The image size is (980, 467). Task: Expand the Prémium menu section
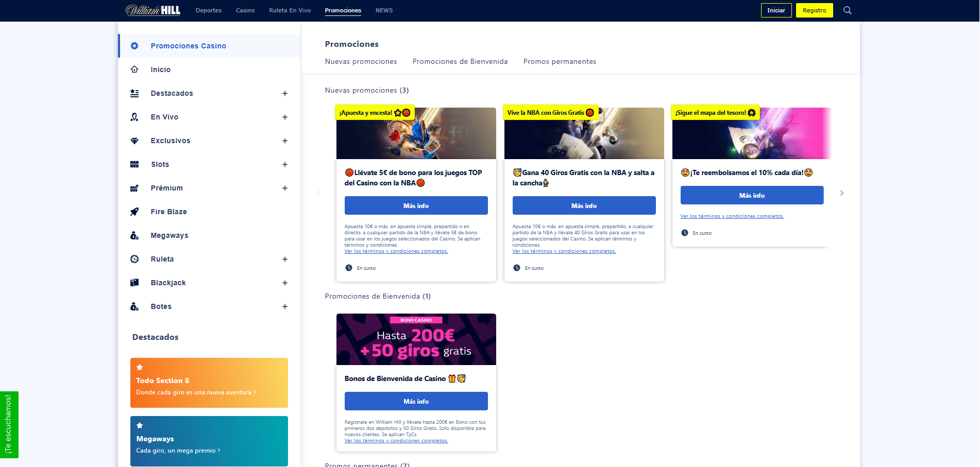coord(285,188)
